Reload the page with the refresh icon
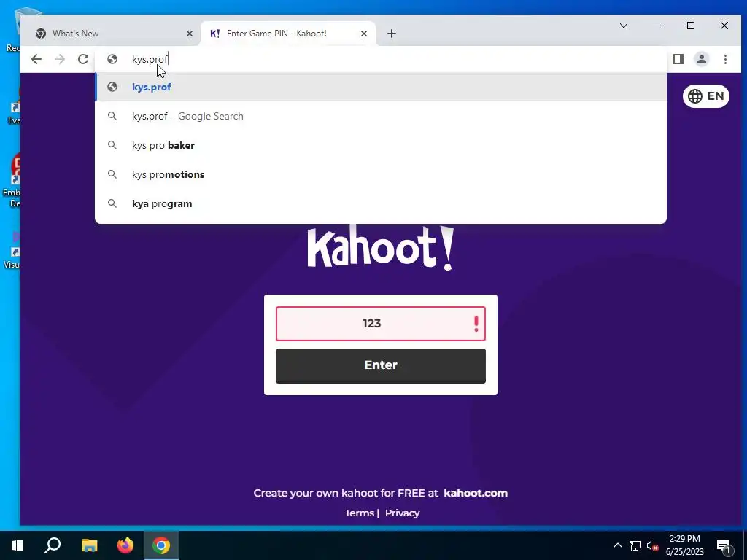Screen dimensions: 747x560 83,59
